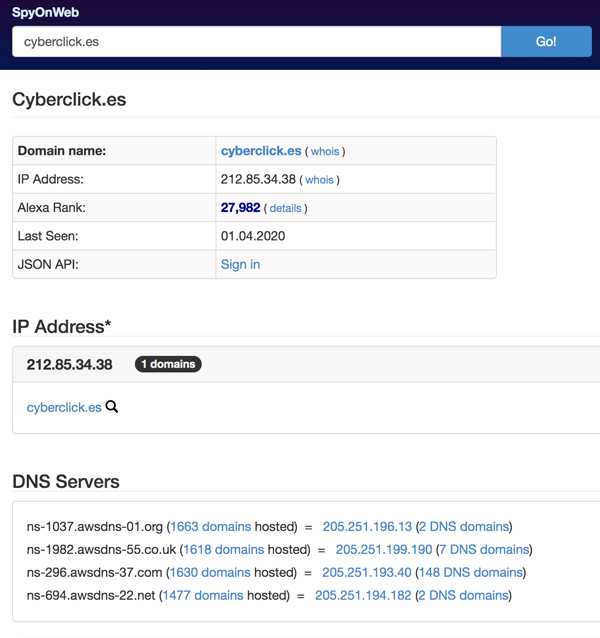
Task: Select ns-1982.awsdns-55.co.uk server name
Action: (x=101, y=549)
